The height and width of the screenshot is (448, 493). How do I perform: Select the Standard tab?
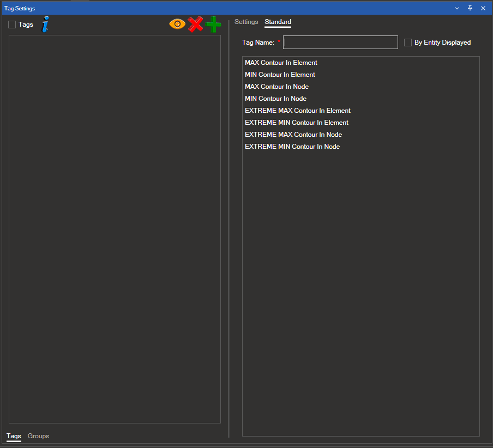[278, 22]
